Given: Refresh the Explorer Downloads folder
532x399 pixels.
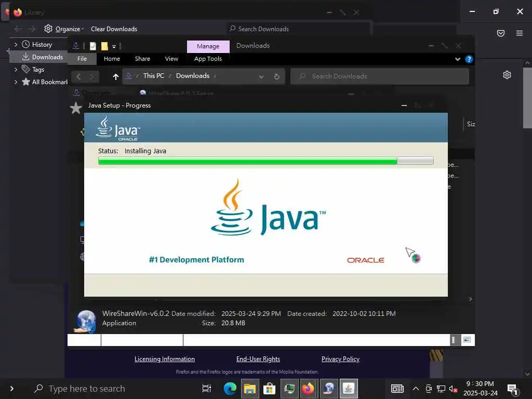Looking at the screenshot, I should point(277,77).
